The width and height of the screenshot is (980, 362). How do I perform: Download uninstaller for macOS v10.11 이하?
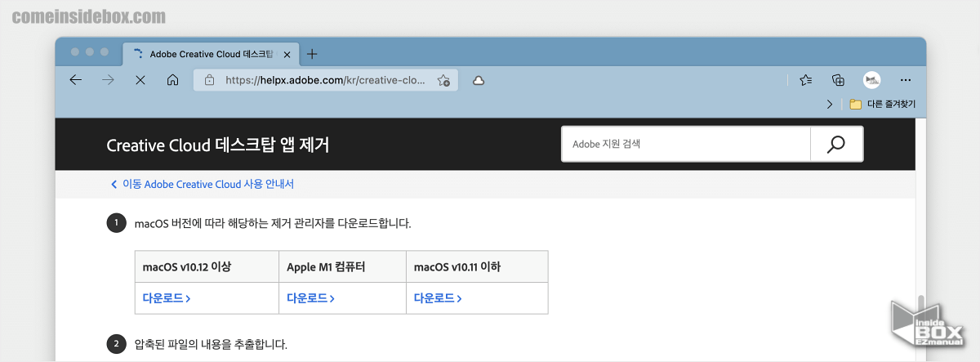click(438, 298)
